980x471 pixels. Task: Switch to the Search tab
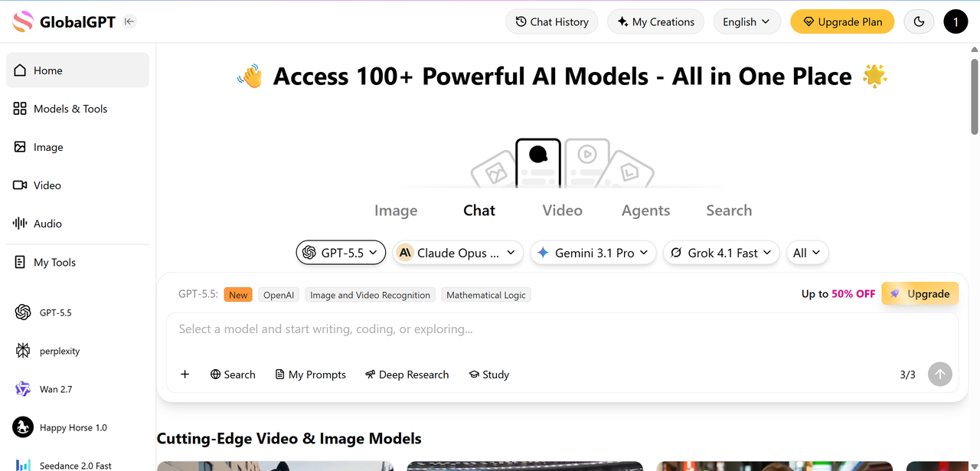click(729, 211)
